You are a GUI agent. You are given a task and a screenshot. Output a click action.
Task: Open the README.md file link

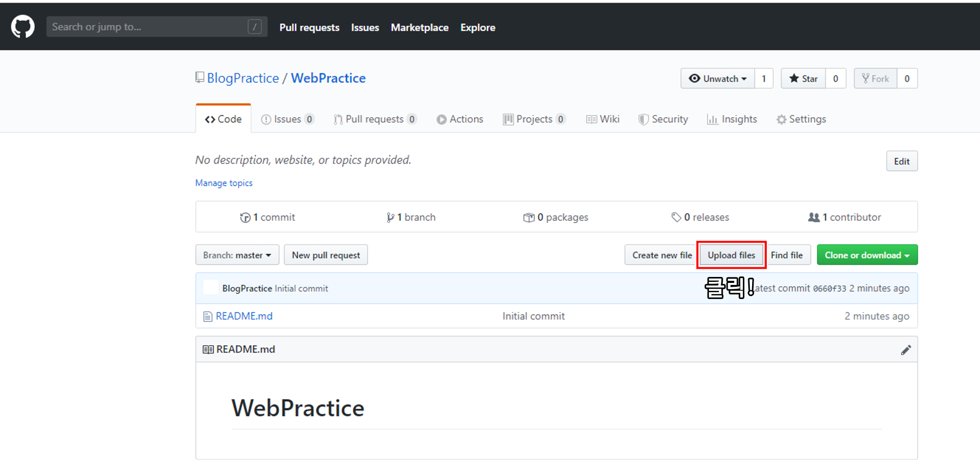pyautogui.click(x=244, y=316)
